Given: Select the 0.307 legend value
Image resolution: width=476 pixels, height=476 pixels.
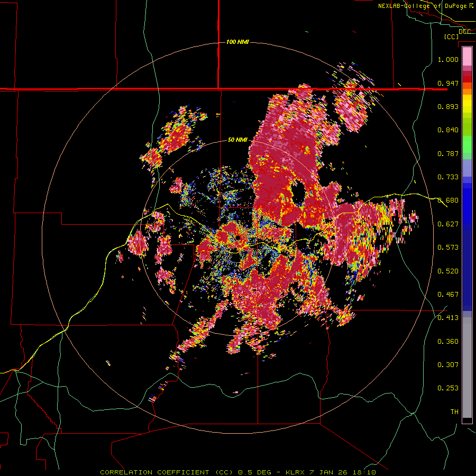Looking at the screenshot, I should tap(448, 364).
